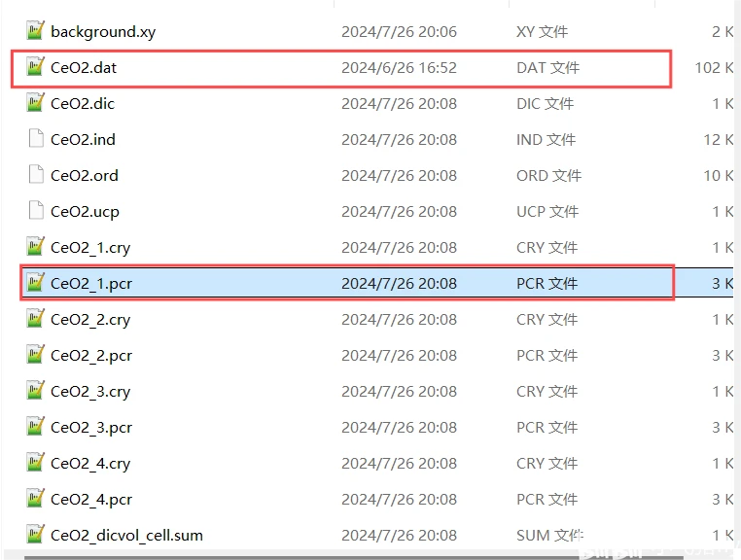Click the CeO2_1.cry file icon
Viewport: 741px width, 560px height.
(x=36, y=247)
